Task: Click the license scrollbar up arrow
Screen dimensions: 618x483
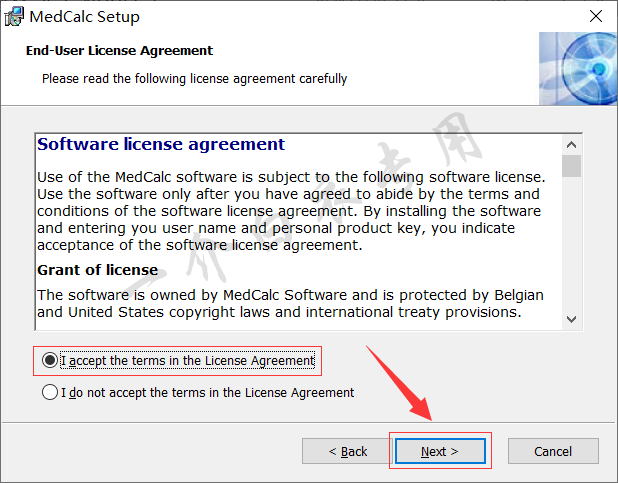Action: pos(571,143)
